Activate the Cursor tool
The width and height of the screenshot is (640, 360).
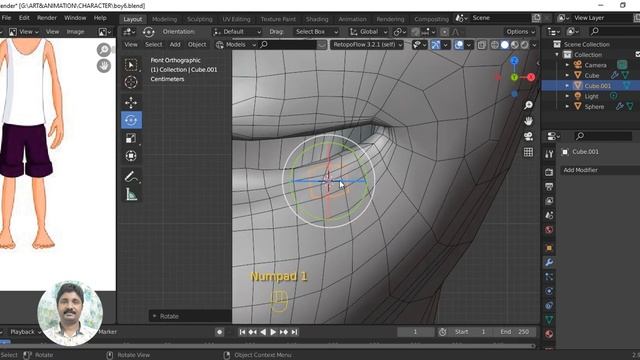[x=131, y=82]
